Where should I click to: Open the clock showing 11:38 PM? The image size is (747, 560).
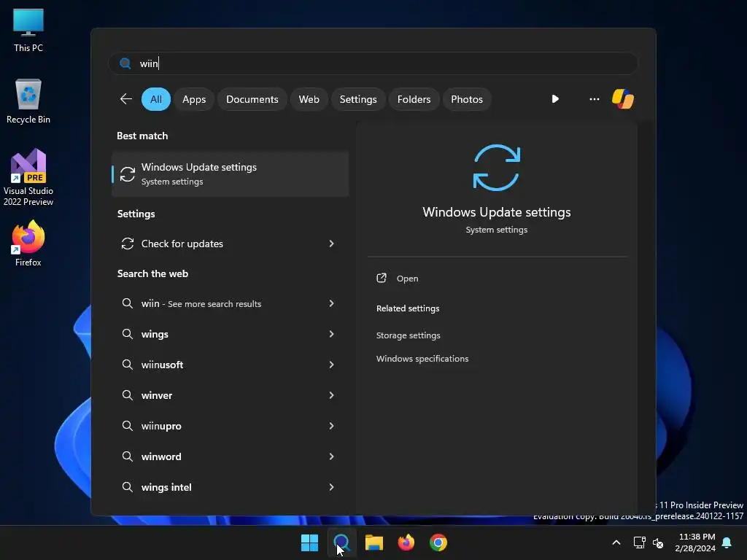coord(696,542)
